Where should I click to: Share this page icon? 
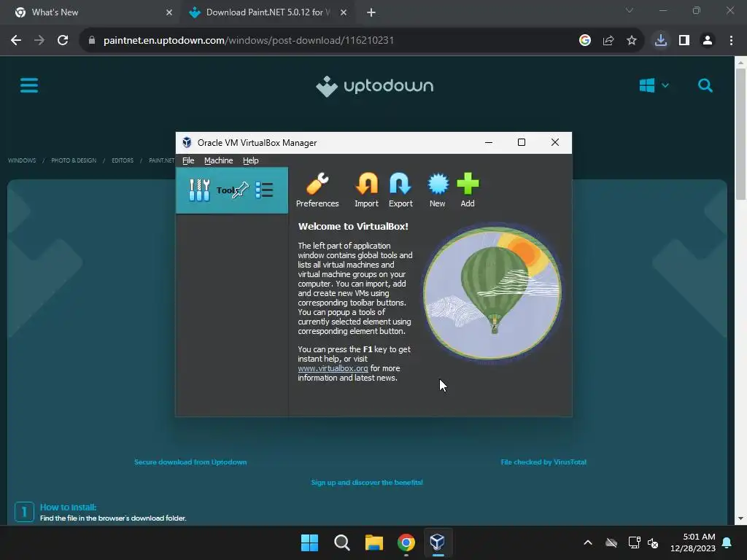[x=608, y=40]
